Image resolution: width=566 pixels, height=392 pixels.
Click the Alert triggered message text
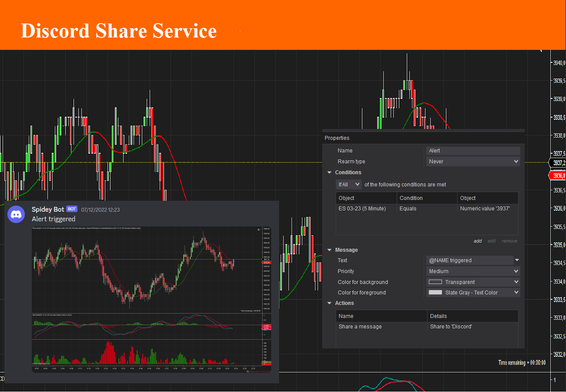coord(54,219)
